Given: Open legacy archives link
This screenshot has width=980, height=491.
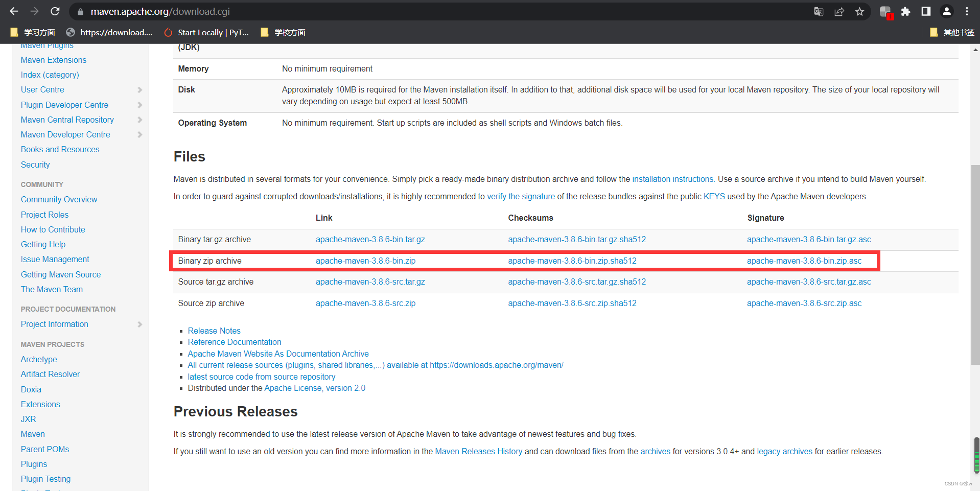Looking at the screenshot, I should (784, 451).
